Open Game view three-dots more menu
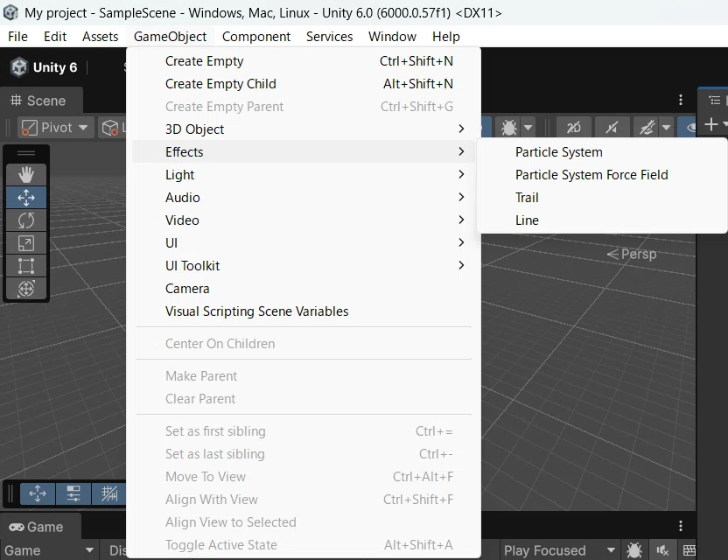Screen dimensions: 728x560 (x=680, y=526)
